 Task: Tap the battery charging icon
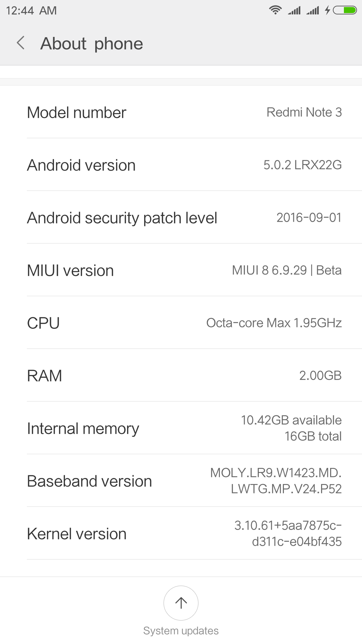pyautogui.click(x=327, y=10)
